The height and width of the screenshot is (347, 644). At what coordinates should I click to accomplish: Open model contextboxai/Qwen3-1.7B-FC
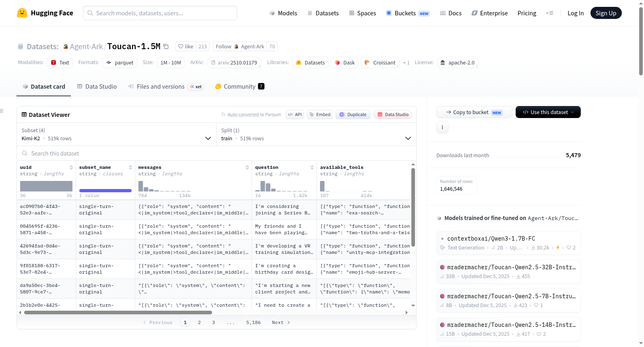pyautogui.click(x=508, y=243)
